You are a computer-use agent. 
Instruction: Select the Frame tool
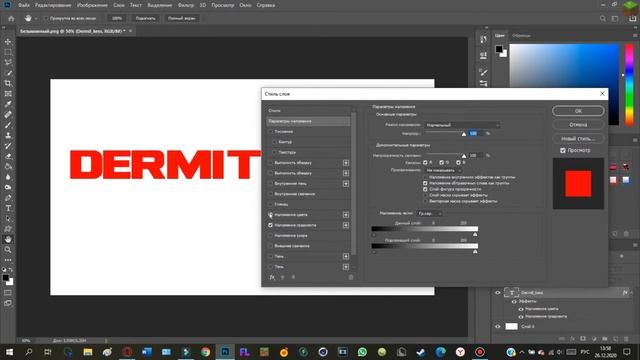click(8, 94)
